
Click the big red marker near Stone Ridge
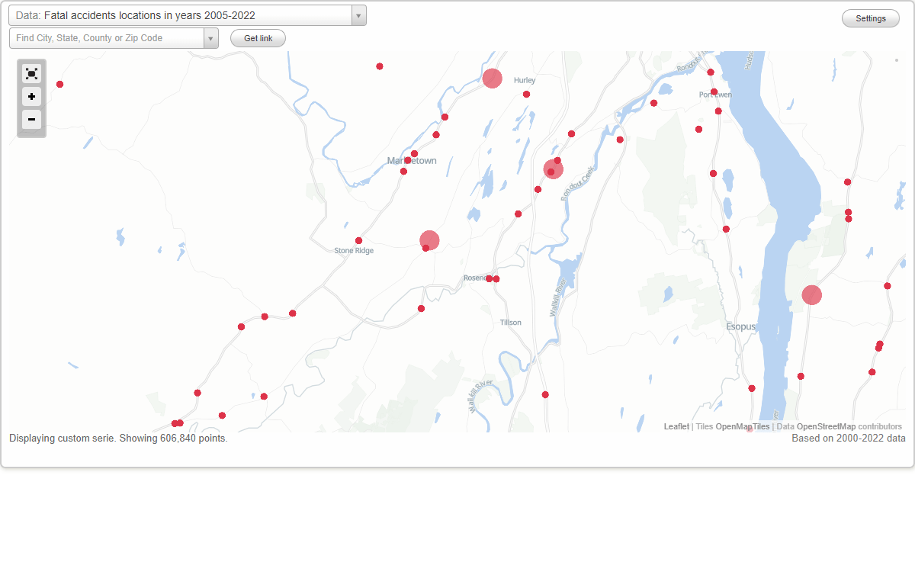click(x=429, y=240)
